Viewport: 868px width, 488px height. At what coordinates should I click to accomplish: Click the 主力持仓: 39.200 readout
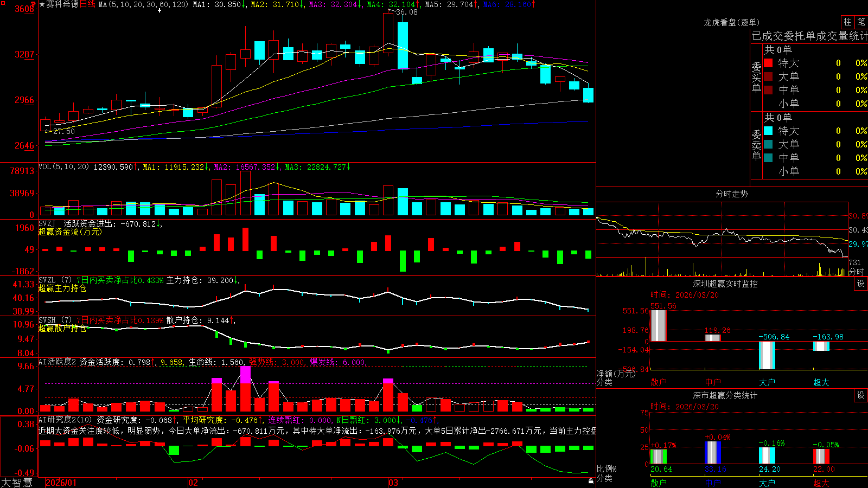point(202,280)
